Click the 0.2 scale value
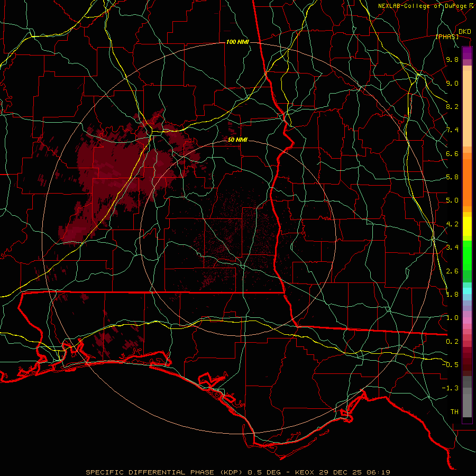Image resolution: width=476 pixels, height=476 pixels. point(452,342)
